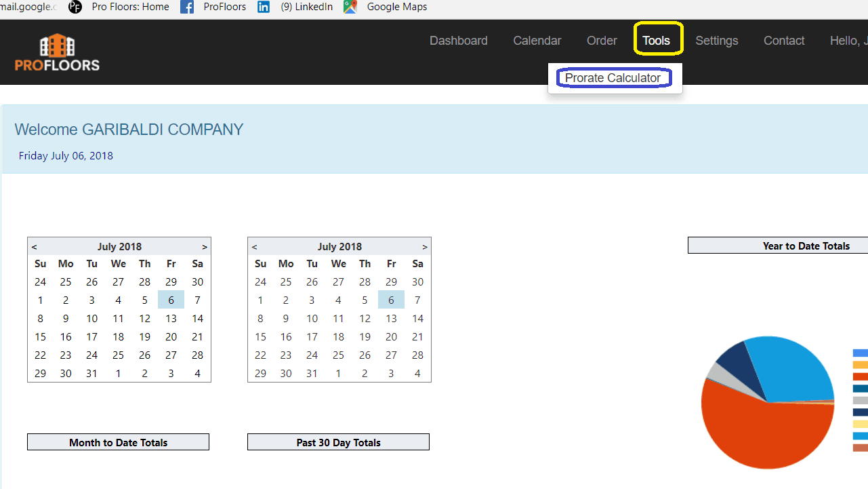868x489 pixels.
Task: Select July 20 in the right calendar
Action: [392, 337]
